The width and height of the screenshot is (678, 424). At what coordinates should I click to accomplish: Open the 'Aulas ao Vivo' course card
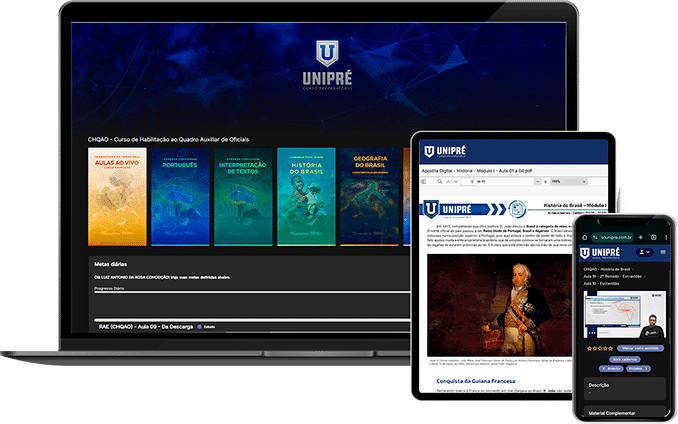tap(117, 196)
